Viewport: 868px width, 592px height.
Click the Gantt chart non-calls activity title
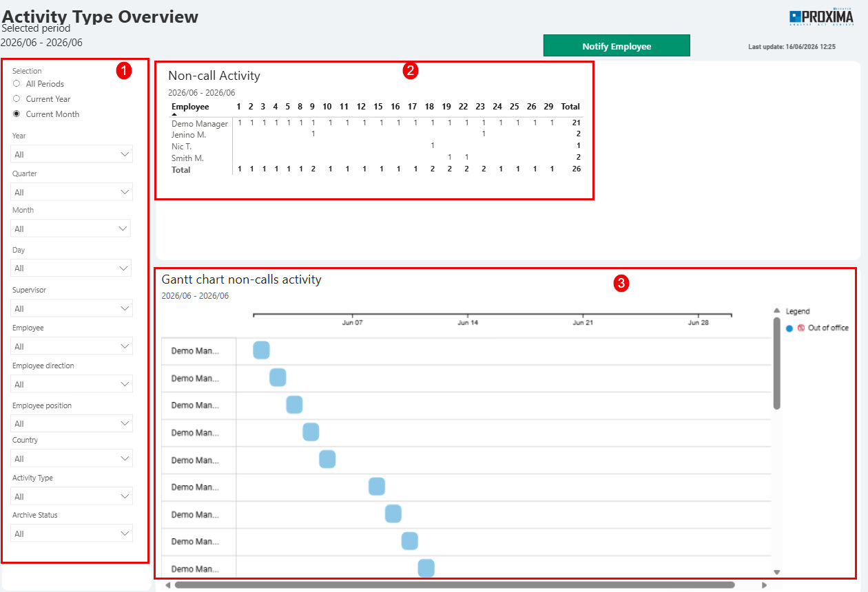click(x=241, y=279)
